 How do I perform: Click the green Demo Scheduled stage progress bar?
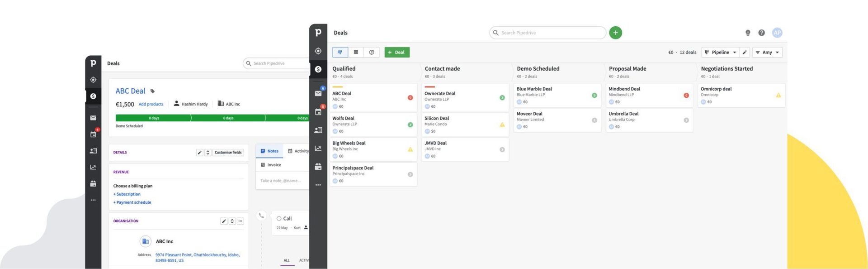tap(154, 118)
